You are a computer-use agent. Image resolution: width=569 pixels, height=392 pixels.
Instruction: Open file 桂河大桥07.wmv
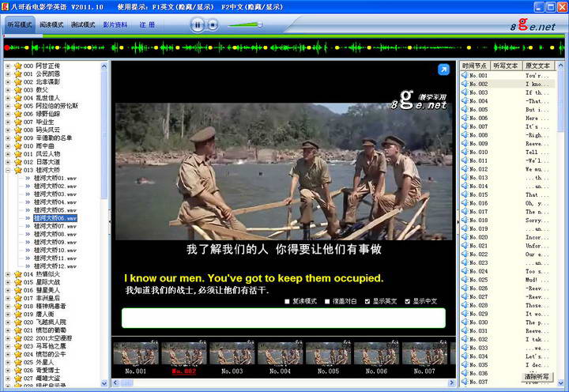coord(55,226)
